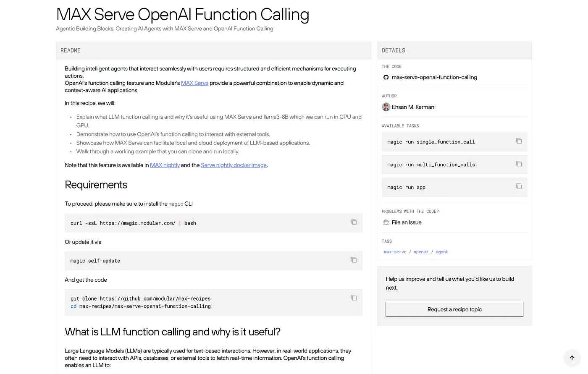This screenshot has height=374, width=588.
Task: Click the 'Explain what LLM function calling is' bullet
Action: tap(219, 121)
